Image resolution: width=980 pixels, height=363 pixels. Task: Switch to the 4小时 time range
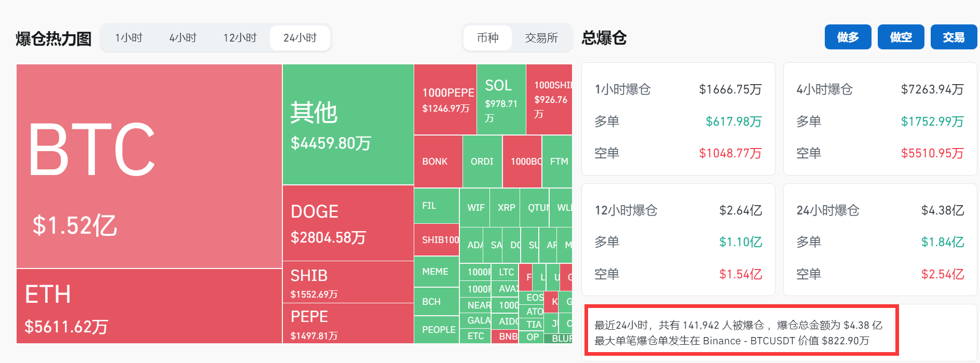click(183, 38)
